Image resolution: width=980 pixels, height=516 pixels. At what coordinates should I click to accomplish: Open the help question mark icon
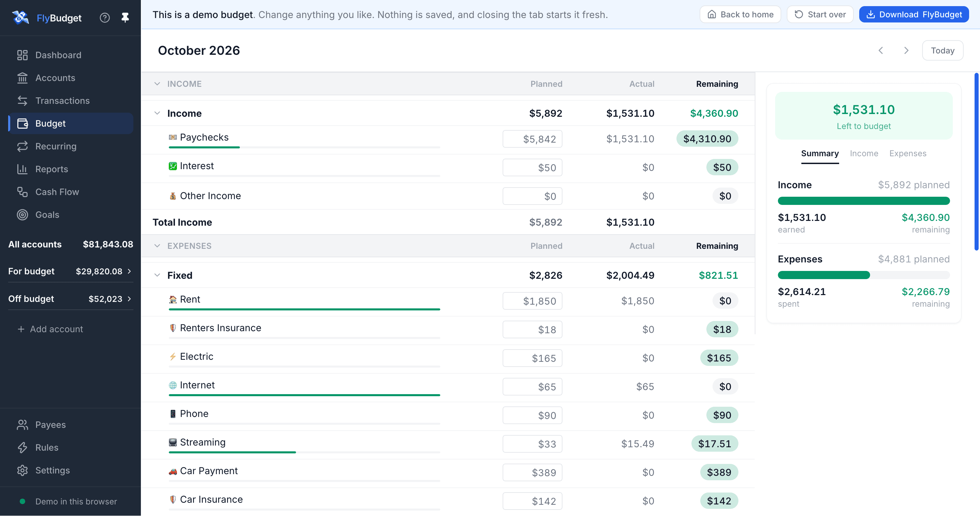(x=104, y=17)
